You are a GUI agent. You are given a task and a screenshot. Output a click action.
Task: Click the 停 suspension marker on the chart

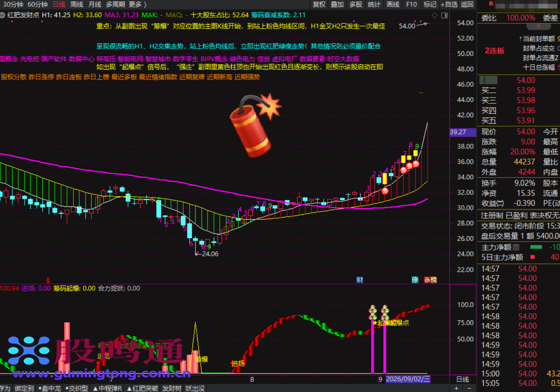pyautogui.click(x=415, y=280)
